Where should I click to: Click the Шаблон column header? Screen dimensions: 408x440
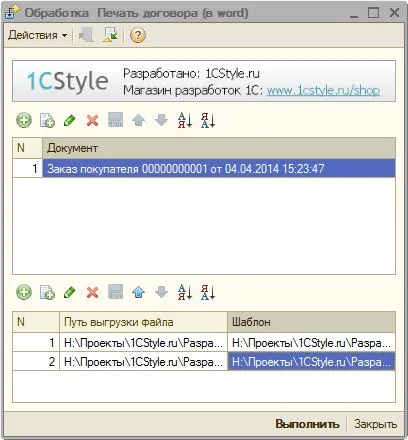click(x=311, y=322)
